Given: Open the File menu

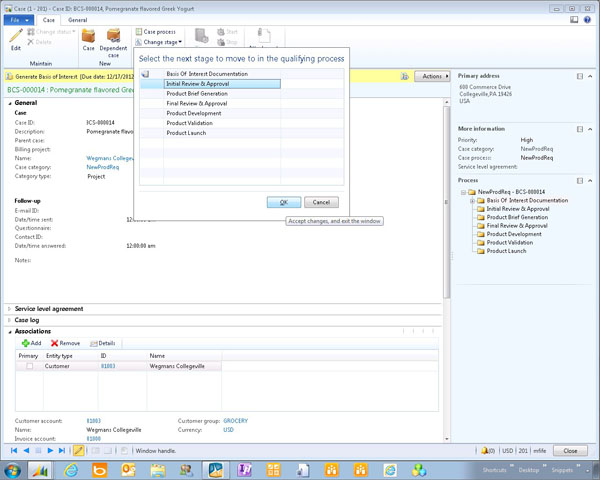Looking at the screenshot, I should pos(19,20).
